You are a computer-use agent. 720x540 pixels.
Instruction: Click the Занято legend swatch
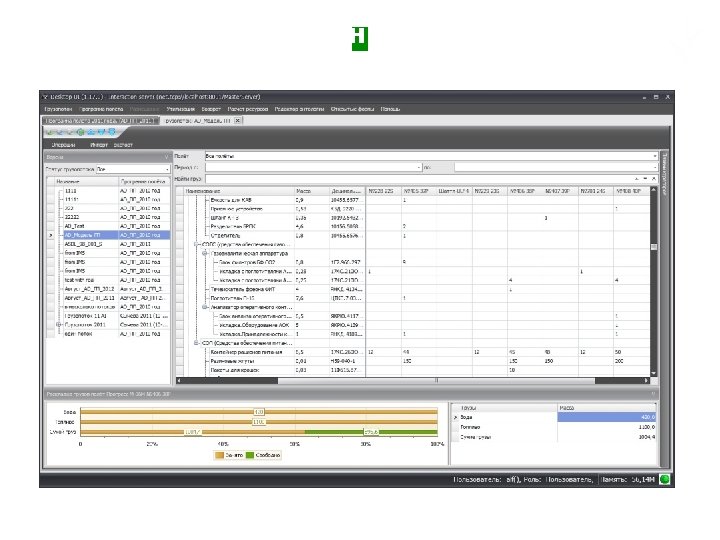coord(219,455)
